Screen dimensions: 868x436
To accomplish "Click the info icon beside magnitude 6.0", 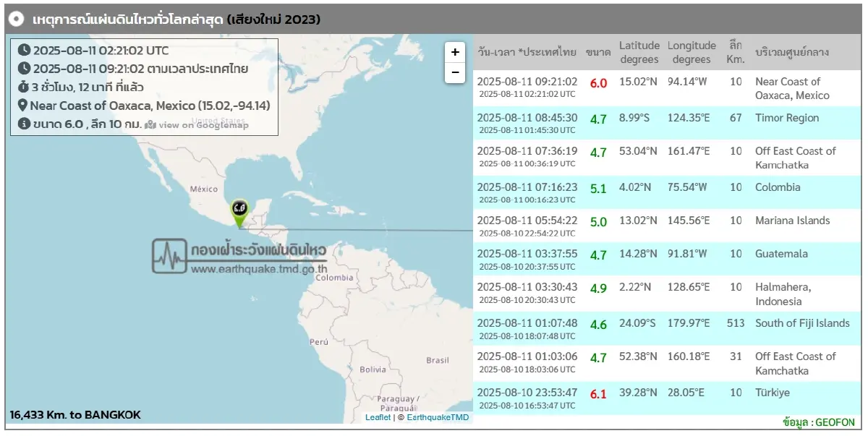I will (23, 124).
